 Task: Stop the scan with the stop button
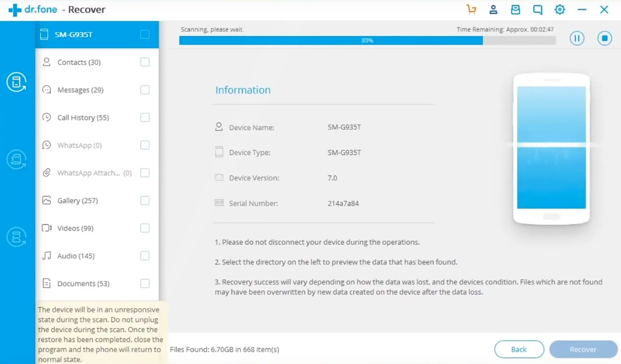(605, 38)
